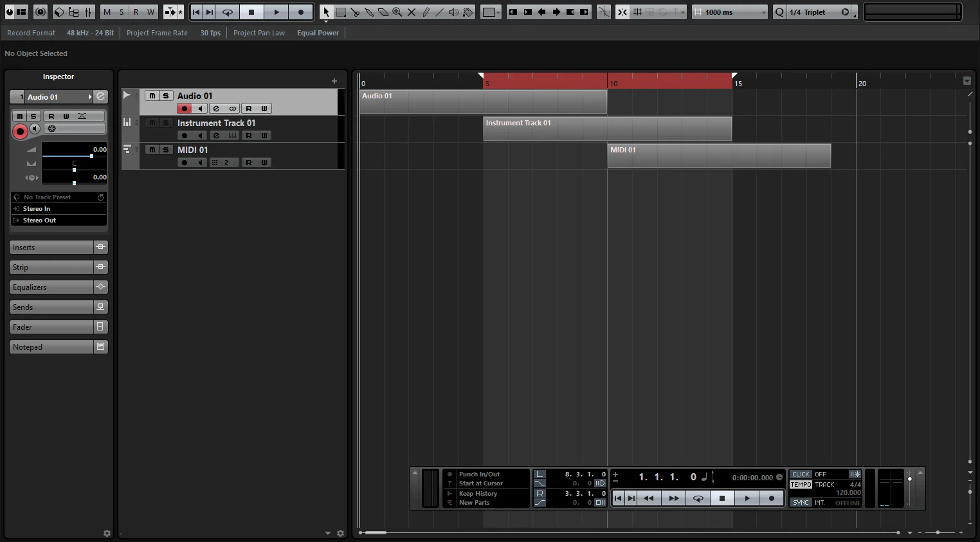Click the Add Track plus icon
Image resolution: width=980 pixels, height=542 pixels.
point(334,81)
